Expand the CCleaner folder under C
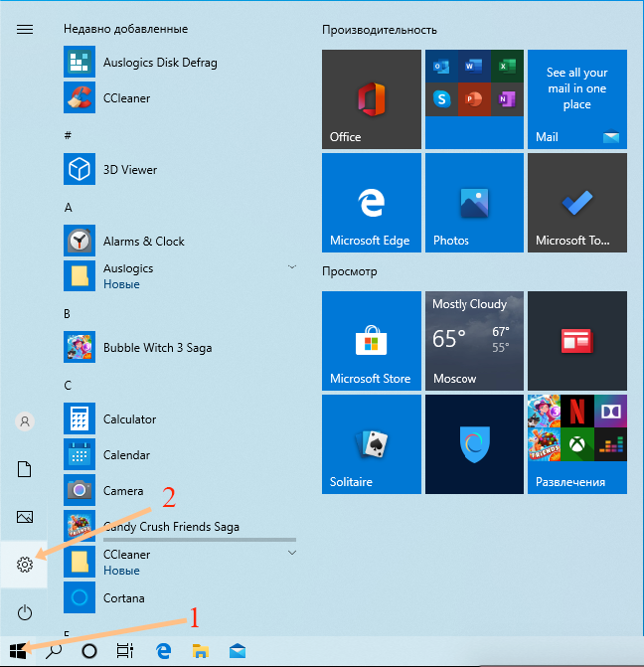Viewport: 644px width, 667px height. click(x=292, y=553)
